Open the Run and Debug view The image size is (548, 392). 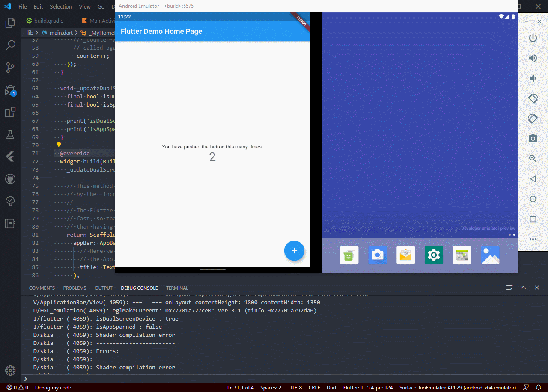[10, 90]
